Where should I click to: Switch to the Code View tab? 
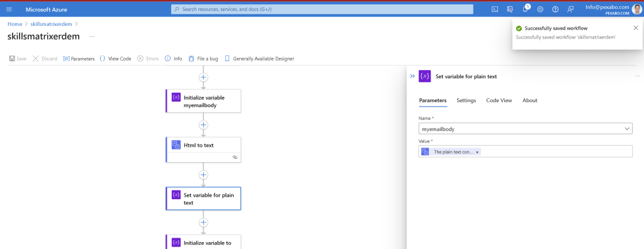[x=499, y=100]
